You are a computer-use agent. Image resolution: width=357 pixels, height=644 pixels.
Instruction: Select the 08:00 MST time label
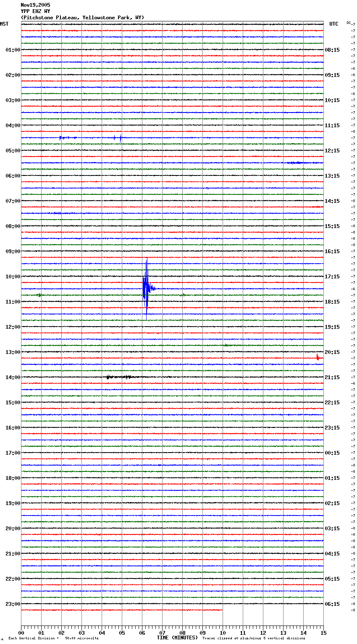(x=13, y=226)
